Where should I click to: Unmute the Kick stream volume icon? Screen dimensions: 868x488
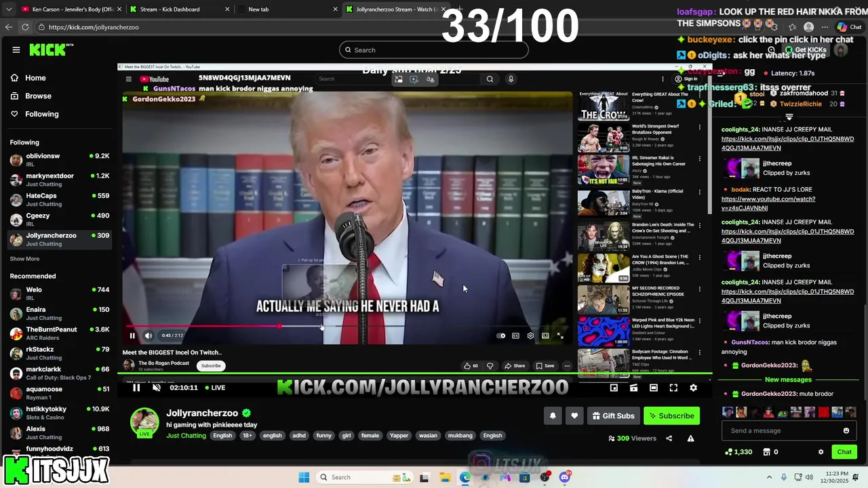[x=157, y=388]
